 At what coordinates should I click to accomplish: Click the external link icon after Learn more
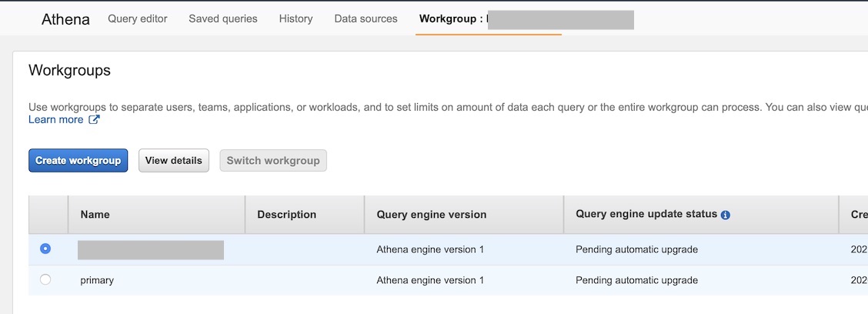(x=94, y=120)
